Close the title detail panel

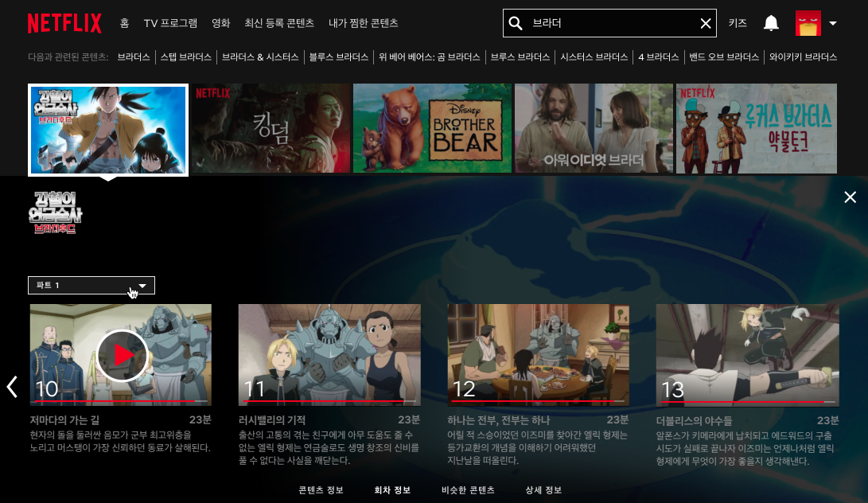(x=850, y=197)
